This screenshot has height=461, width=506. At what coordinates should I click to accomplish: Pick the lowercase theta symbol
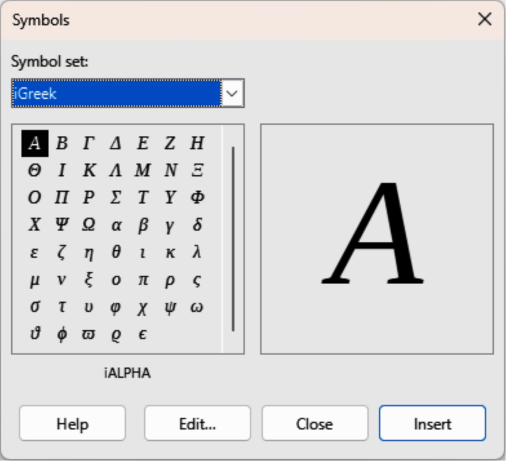coord(116,252)
